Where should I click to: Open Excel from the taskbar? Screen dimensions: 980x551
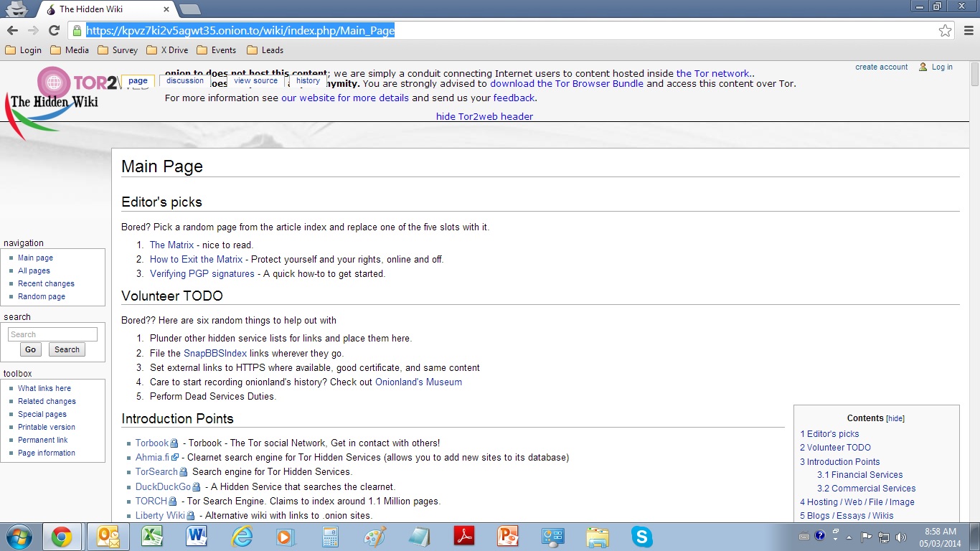coord(151,537)
